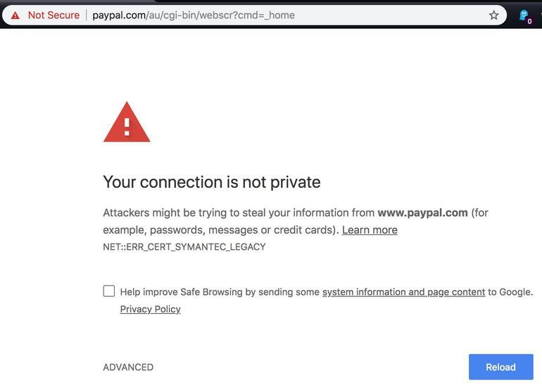Open "system information and page content" link

(403, 292)
